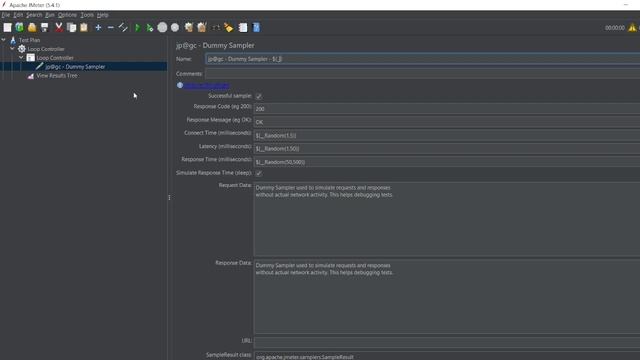Open the Tools menu
Image resolution: width=640 pixels, height=360 pixels.
87,15
